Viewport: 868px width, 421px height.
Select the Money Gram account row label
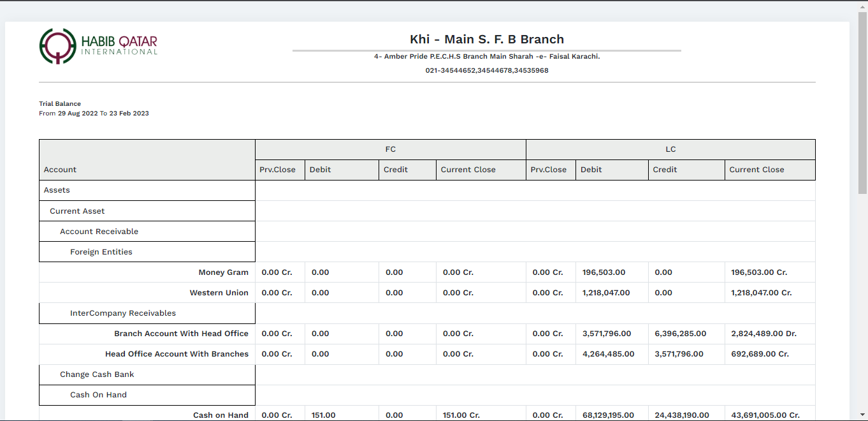pos(223,272)
